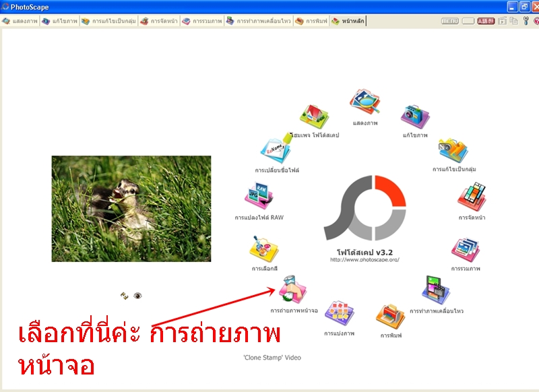Click the eye icon below the photo

(137, 296)
